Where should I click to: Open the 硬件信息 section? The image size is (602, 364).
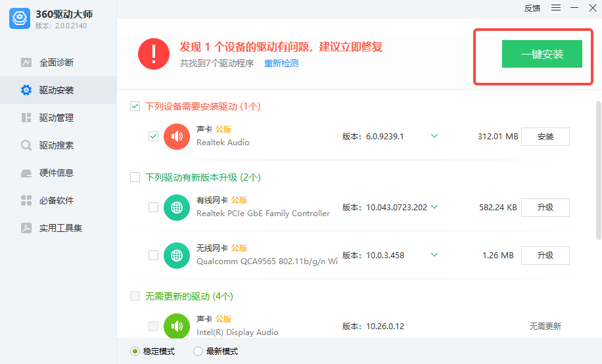58,173
